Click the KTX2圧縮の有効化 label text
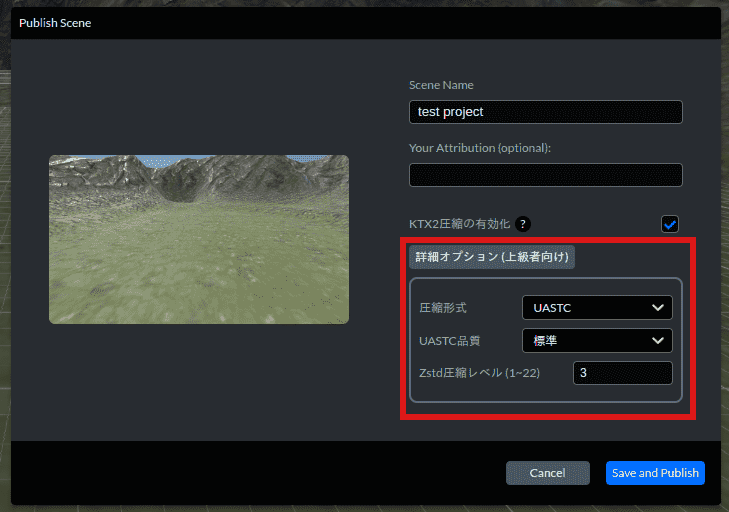The height and width of the screenshot is (512, 729). coord(459,224)
